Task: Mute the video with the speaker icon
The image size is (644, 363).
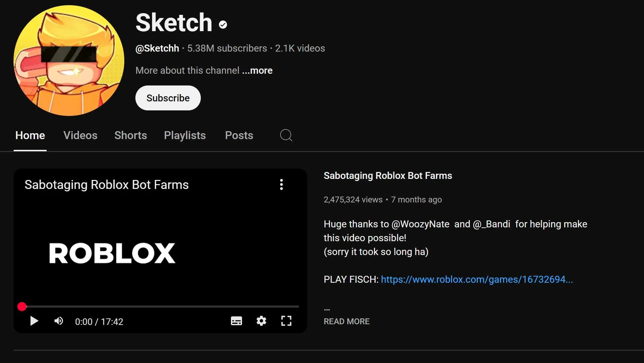Action: pos(59,321)
